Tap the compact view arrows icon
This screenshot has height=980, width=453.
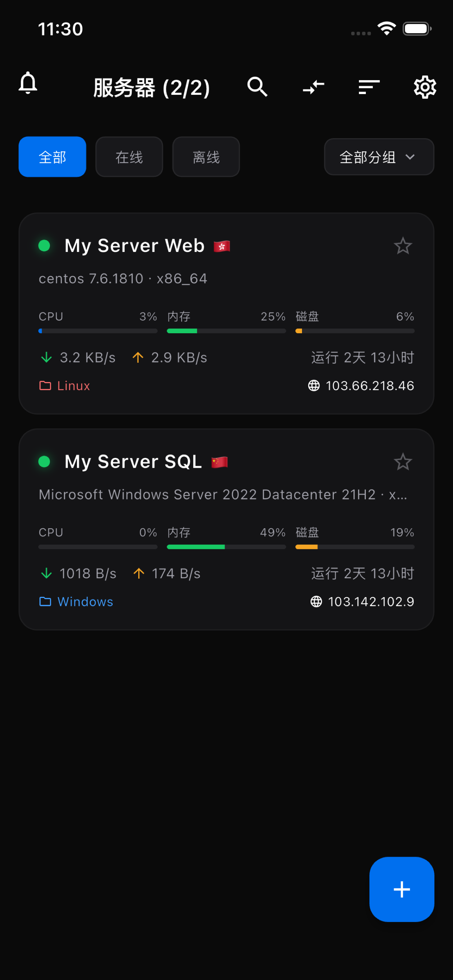313,87
